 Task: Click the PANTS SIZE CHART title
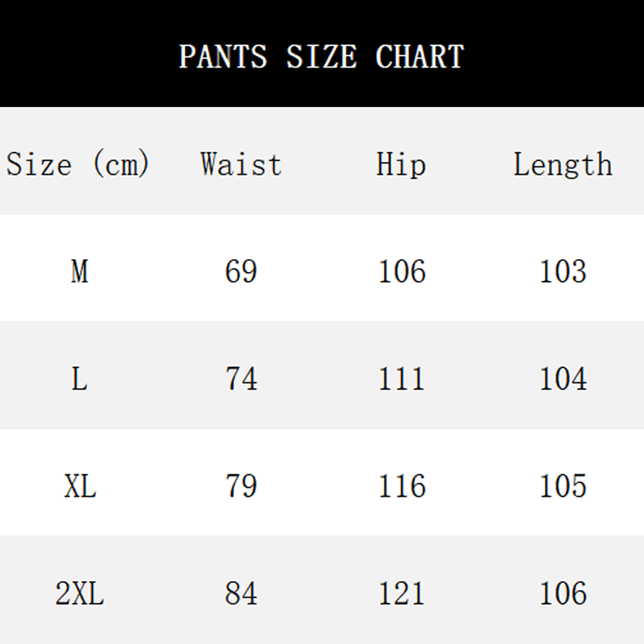click(x=321, y=56)
